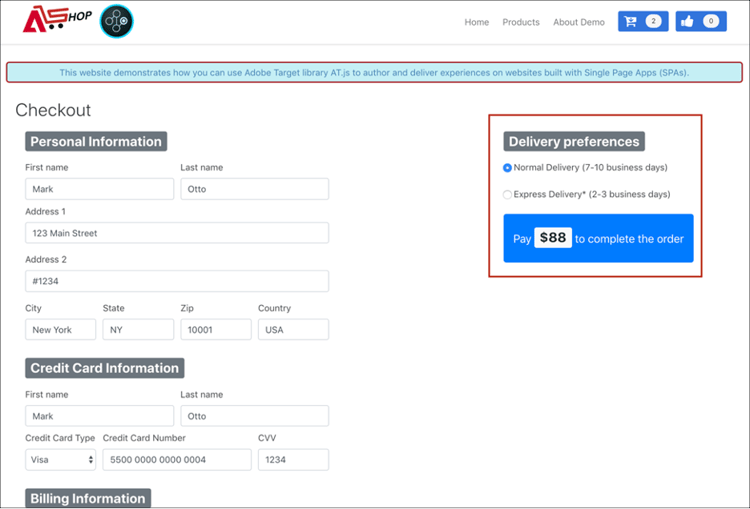
Task: Select Normal Delivery option
Action: click(507, 168)
